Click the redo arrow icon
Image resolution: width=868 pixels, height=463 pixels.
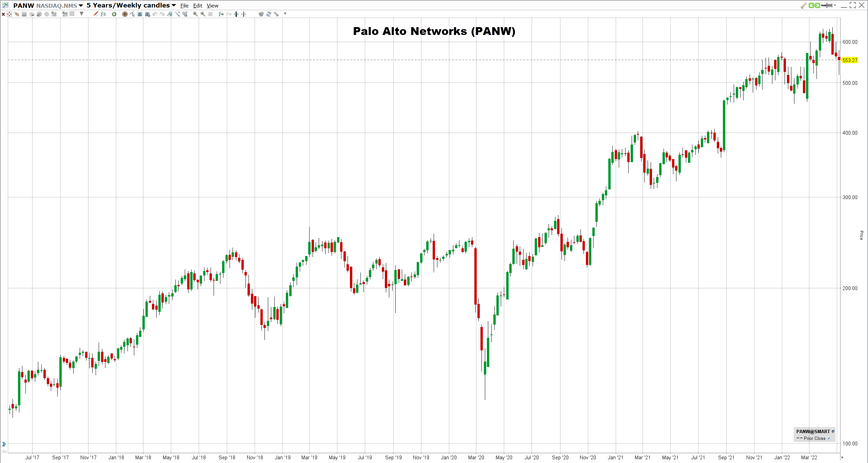[162, 14]
